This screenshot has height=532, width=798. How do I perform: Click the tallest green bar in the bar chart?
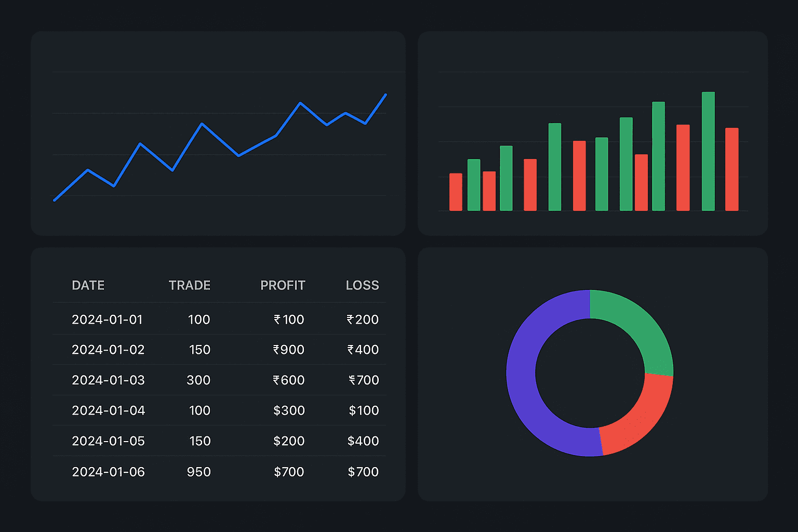(708, 151)
